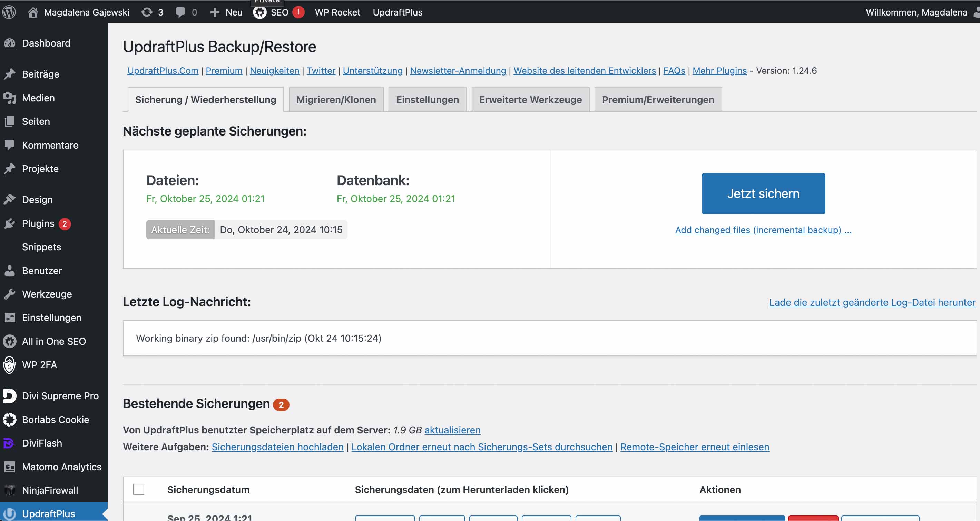Click the green Dateien date Fr, Oktober 25, 2024 01:21
This screenshot has width=980, height=521.
[x=205, y=199]
